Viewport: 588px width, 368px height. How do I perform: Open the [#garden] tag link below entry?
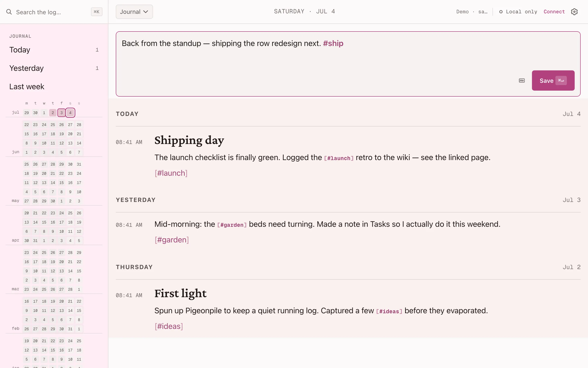(172, 240)
